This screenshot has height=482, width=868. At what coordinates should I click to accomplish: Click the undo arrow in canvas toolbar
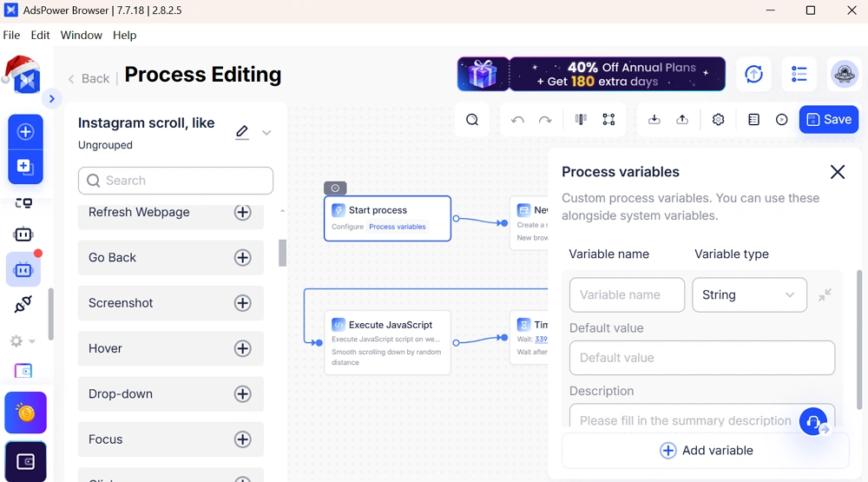click(x=517, y=120)
